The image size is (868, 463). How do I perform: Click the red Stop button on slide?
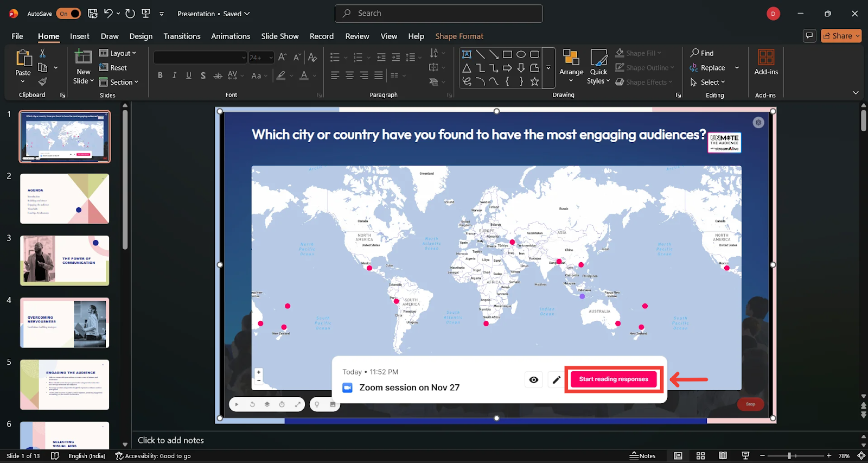pyautogui.click(x=751, y=404)
